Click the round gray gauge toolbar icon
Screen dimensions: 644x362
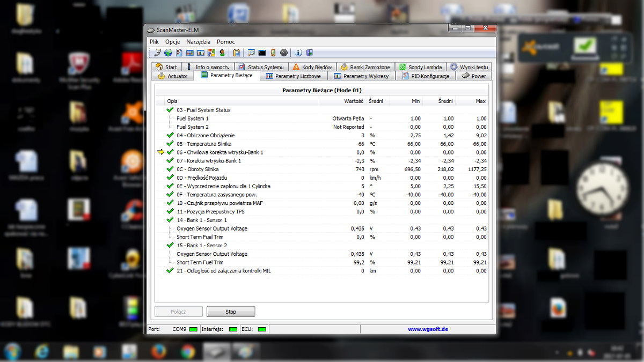[284, 53]
